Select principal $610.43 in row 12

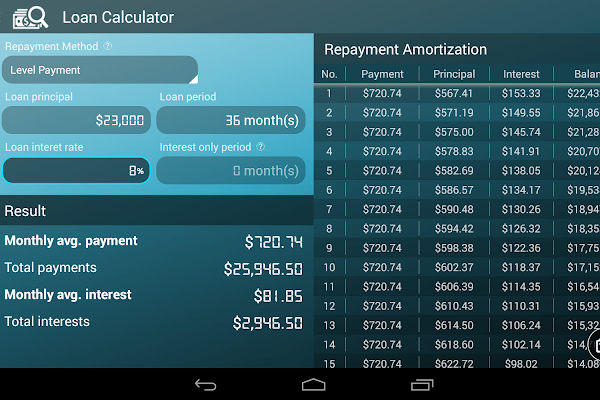(x=454, y=306)
